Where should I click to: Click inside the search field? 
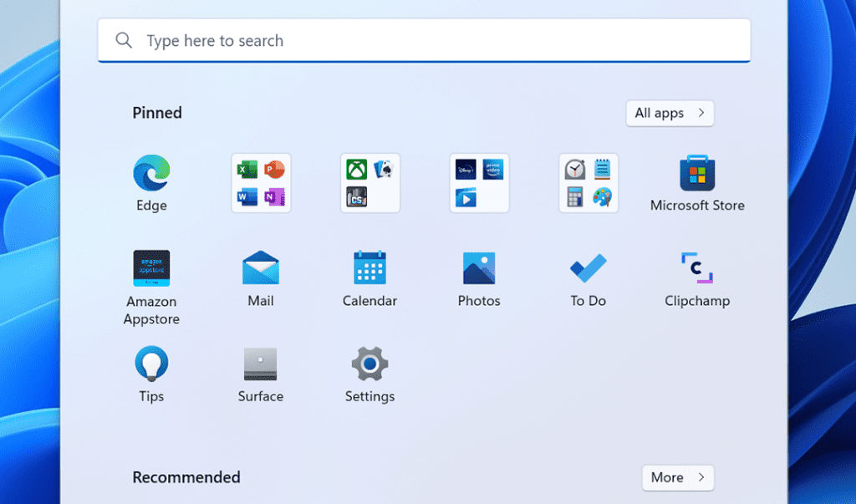(376, 39)
